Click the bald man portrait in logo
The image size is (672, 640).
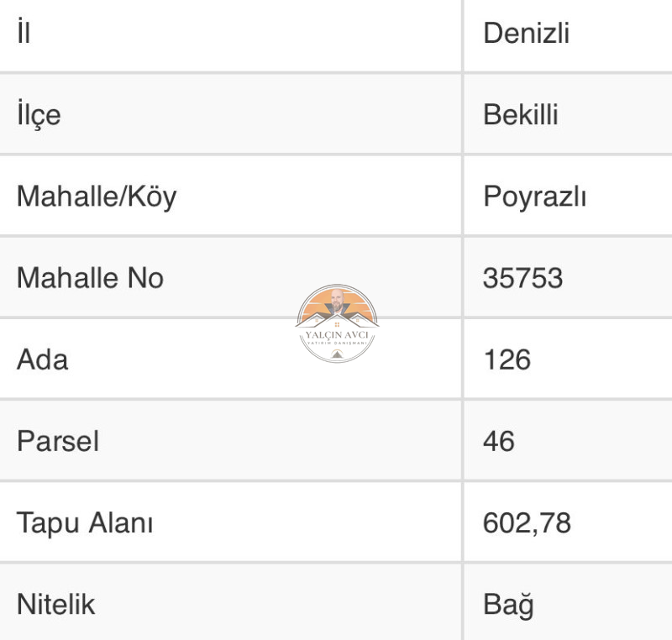(x=337, y=302)
